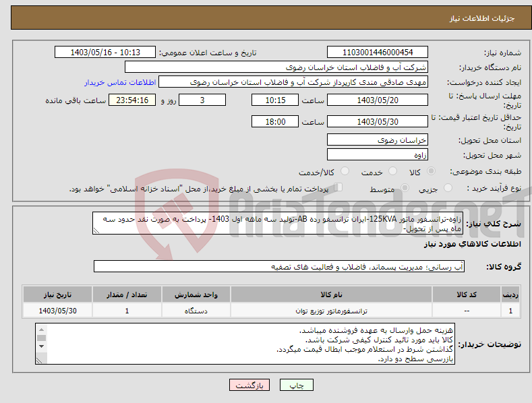Screen dimensions: 532x403
Task: Click the چاپ (print) button
Action: point(296,385)
